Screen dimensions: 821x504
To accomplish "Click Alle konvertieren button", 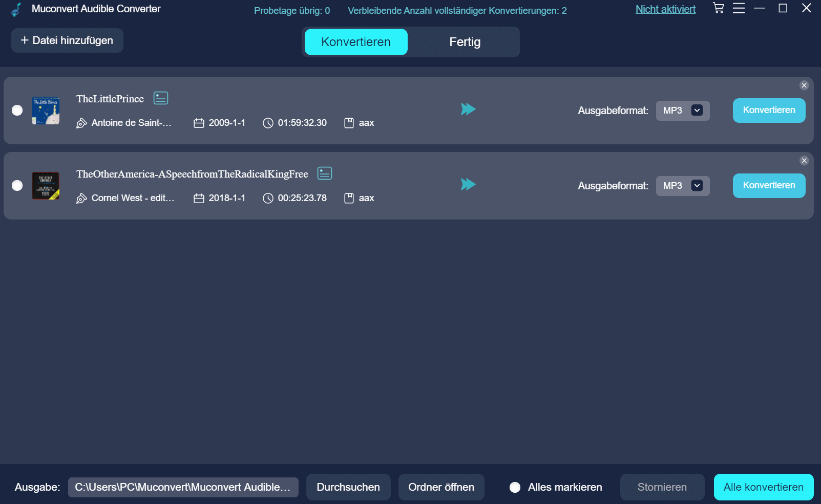I will tap(763, 487).
